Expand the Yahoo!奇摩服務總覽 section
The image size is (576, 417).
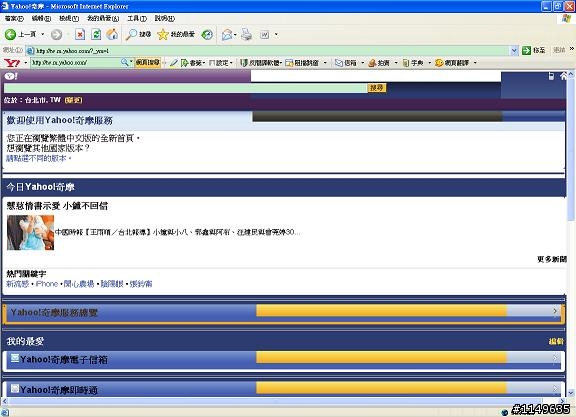(283, 313)
